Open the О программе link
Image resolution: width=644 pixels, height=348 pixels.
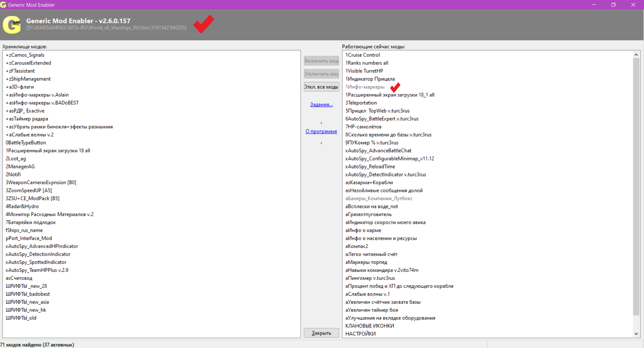[x=321, y=131]
